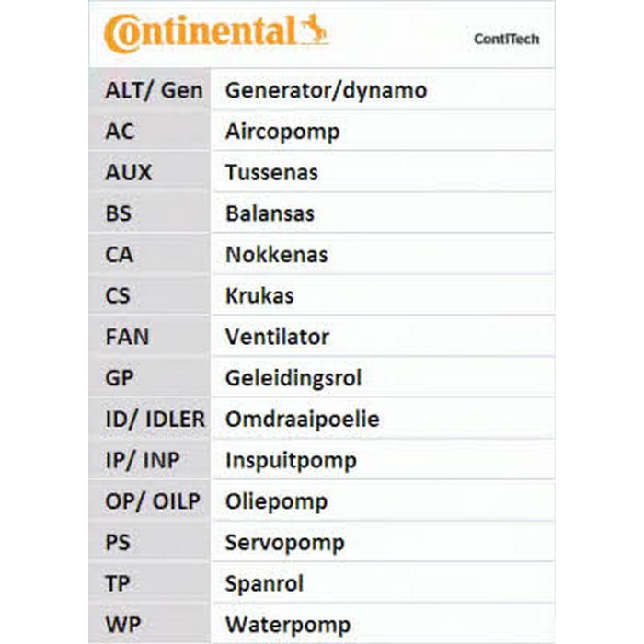Click the Tussenas description

click(x=271, y=173)
